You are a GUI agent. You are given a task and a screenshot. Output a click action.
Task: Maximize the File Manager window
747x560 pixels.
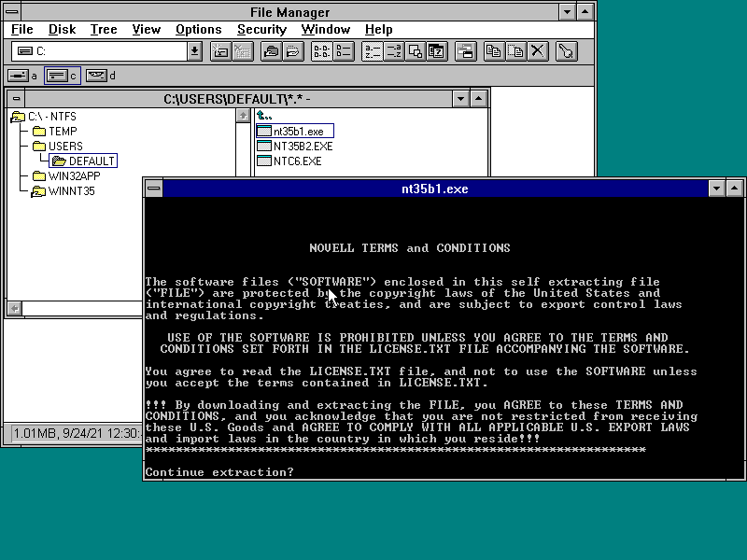[x=585, y=12]
